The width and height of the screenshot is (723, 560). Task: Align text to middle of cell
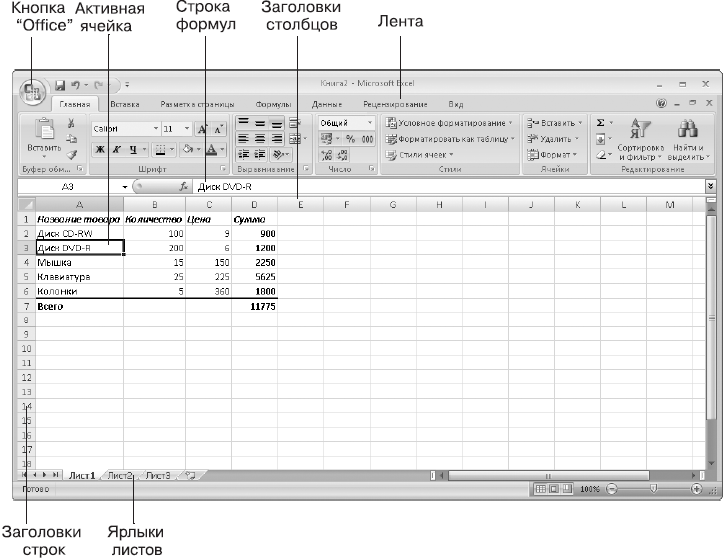pos(260,123)
